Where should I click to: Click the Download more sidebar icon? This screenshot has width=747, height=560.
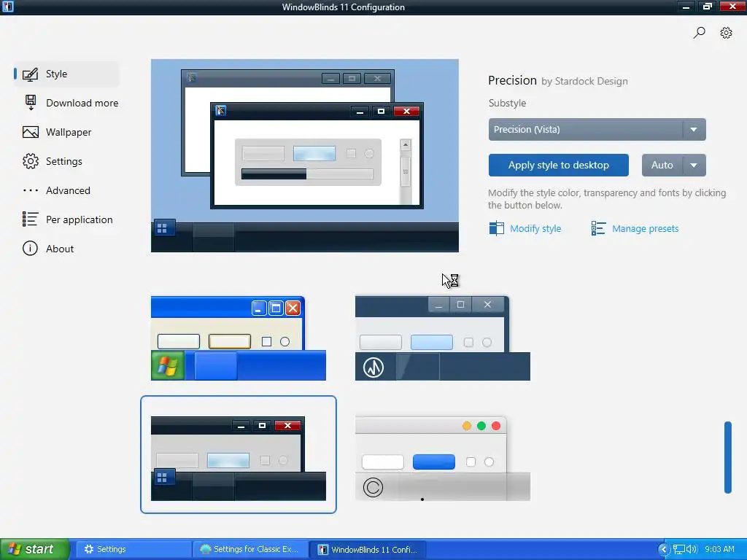[x=31, y=103]
